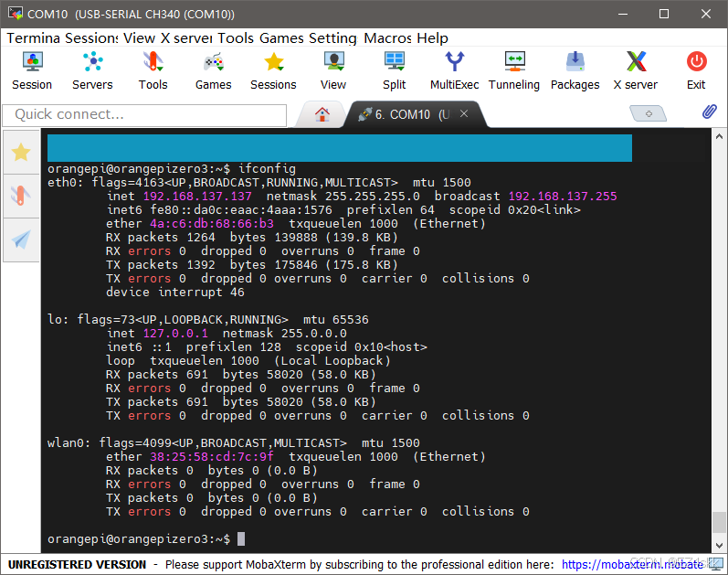728x575 pixels.
Task: Open the Help menu
Action: click(432, 38)
